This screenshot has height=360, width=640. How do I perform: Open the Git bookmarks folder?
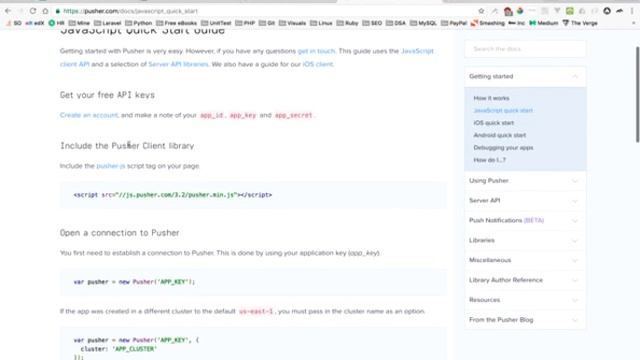tap(267, 23)
